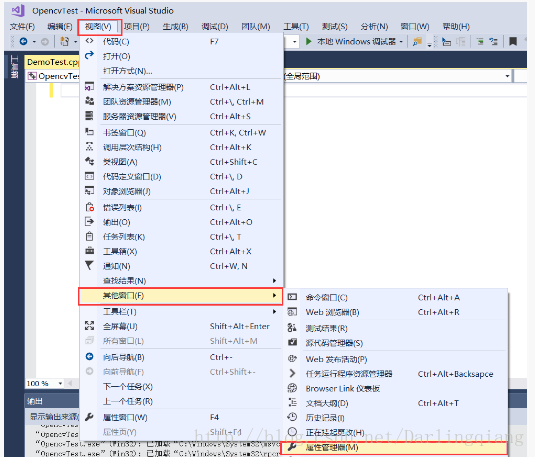Image resolution: width=535 pixels, height=457 pixels.
Task: Expand the 查找结果(N) submenu
Action: coord(181,281)
